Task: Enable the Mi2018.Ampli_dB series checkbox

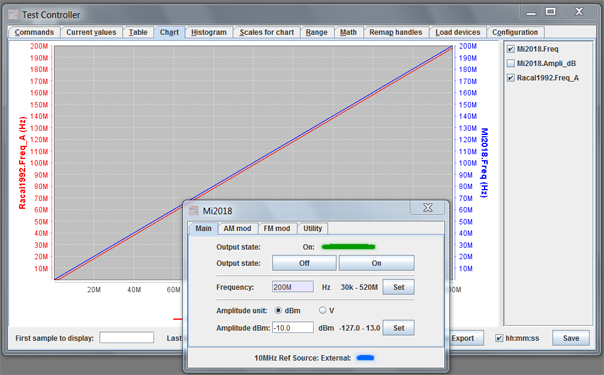Action: pyautogui.click(x=511, y=63)
